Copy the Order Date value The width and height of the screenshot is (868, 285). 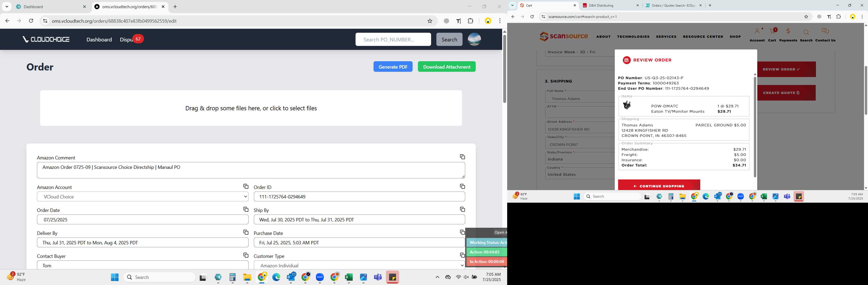point(246,209)
